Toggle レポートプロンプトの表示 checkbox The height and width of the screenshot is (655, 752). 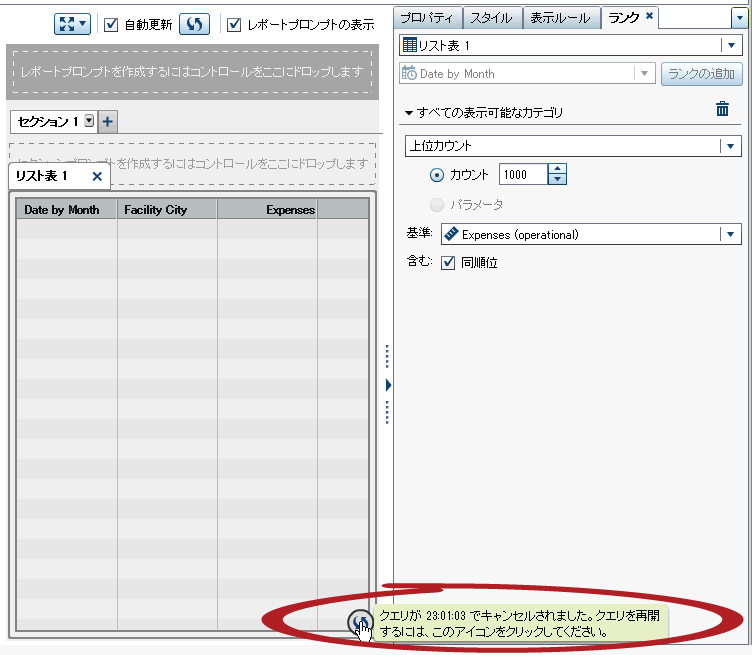pyautogui.click(x=234, y=24)
